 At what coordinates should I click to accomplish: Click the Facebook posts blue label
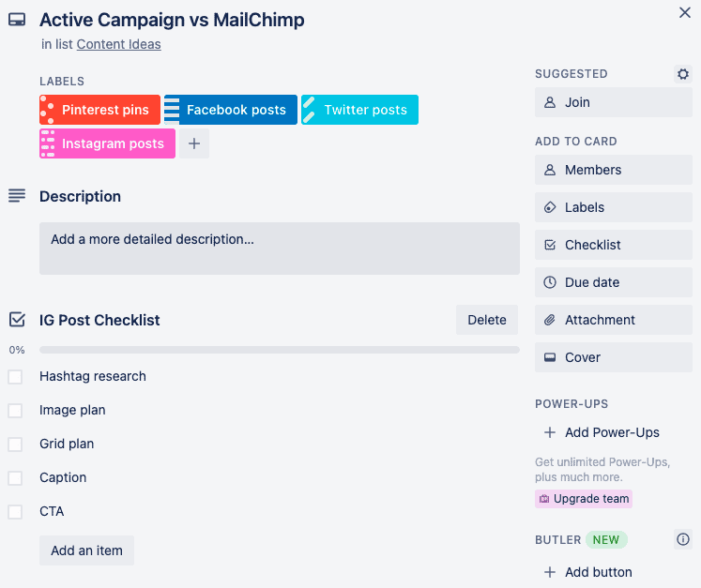tap(231, 110)
